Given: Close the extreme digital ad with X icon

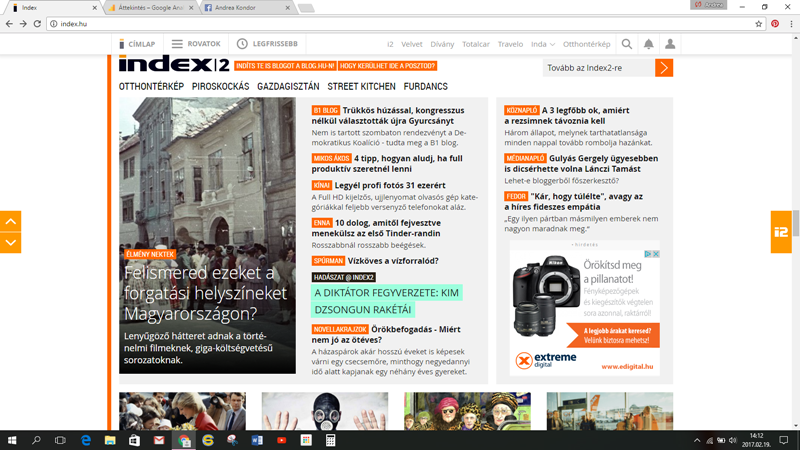Looking at the screenshot, I should pyautogui.click(x=656, y=254).
